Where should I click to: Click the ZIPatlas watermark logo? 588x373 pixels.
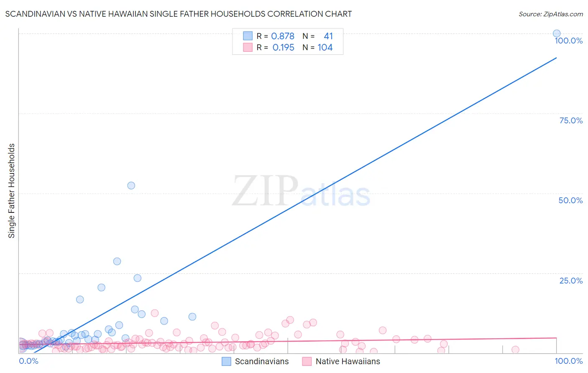[301, 192]
